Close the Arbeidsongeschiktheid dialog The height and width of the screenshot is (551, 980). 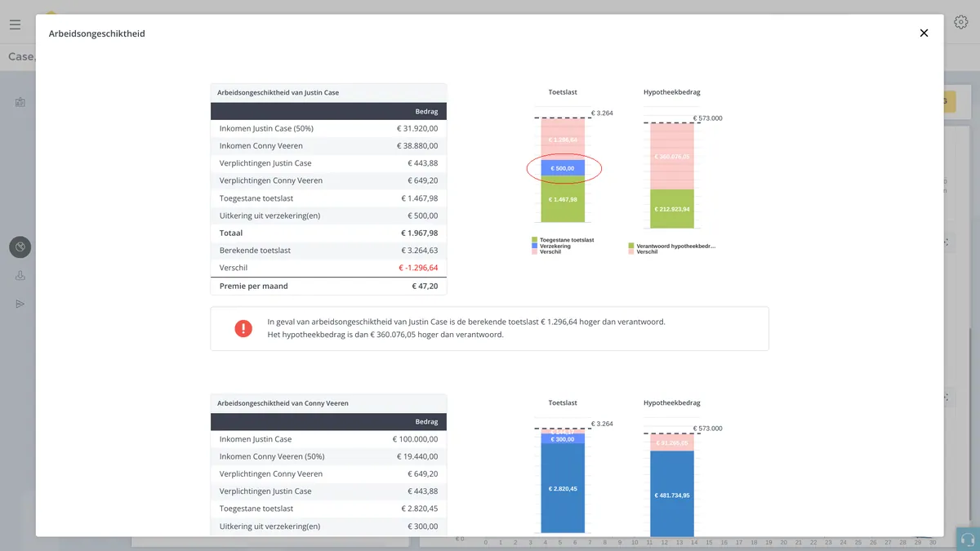[924, 33]
